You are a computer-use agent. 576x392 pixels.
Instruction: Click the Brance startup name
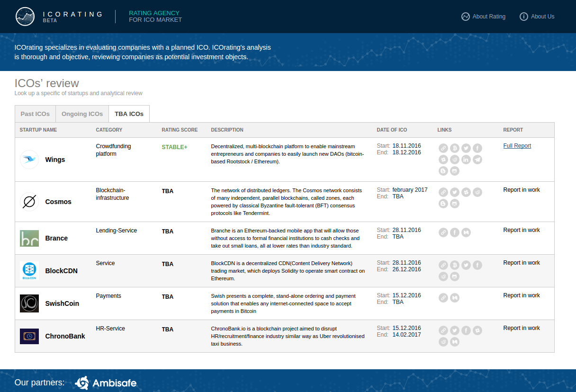(x=56, y=238)
